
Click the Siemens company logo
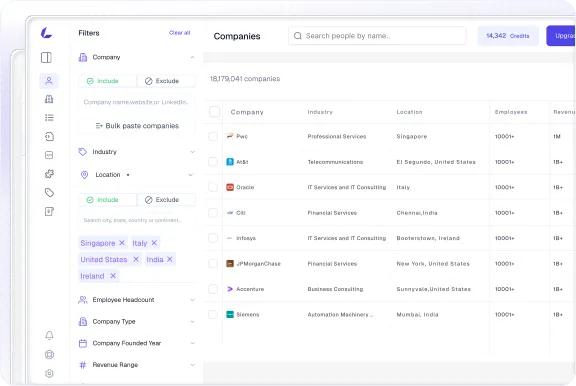point(230,314)
